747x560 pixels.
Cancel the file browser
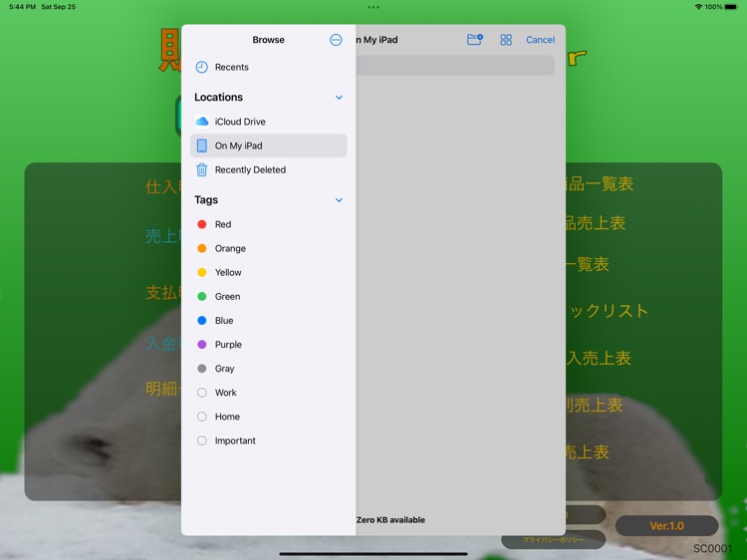click(540, 40)
